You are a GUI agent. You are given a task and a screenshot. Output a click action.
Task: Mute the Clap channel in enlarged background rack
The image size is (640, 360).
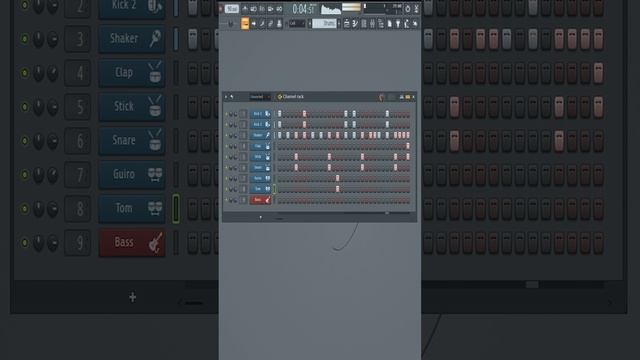click(x=24, y=73)
